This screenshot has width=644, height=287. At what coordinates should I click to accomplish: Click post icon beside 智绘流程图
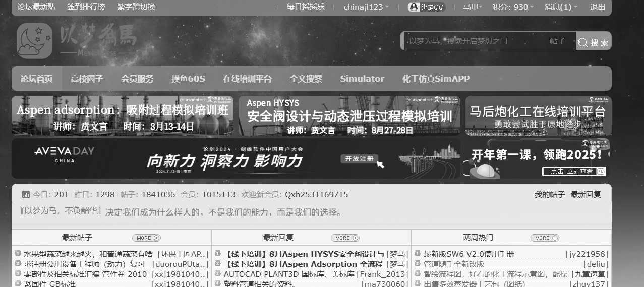(x=418, y=274)
